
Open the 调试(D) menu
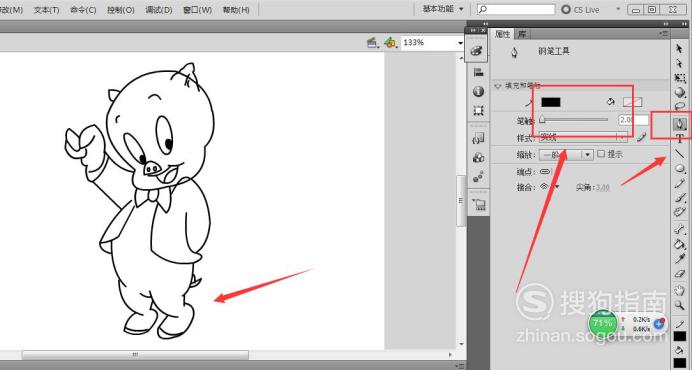tap(159, 10)
